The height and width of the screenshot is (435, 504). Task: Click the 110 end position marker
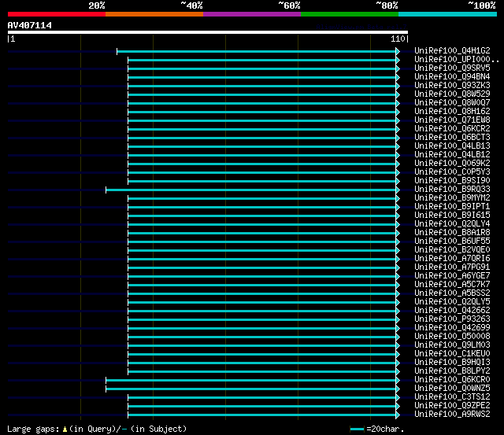tap(398, 39)
